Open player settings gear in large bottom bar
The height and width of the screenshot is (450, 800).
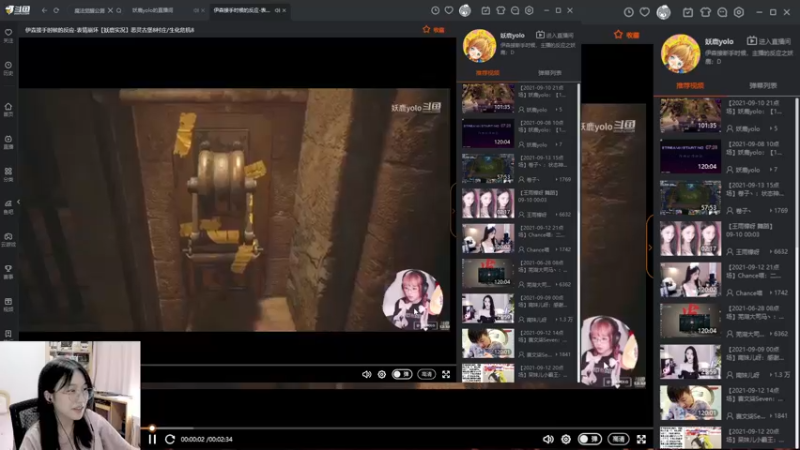(x=566, y=439)
